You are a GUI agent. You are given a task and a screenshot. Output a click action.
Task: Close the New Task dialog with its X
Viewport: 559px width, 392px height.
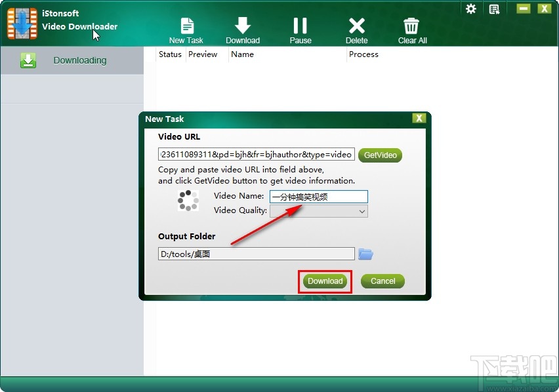point(419,118)
